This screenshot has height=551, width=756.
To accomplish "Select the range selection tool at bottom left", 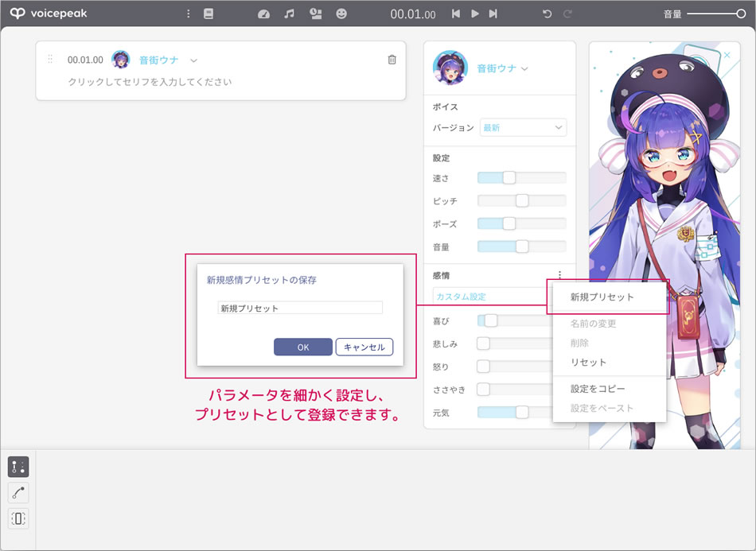I will (x=18, y=518).
